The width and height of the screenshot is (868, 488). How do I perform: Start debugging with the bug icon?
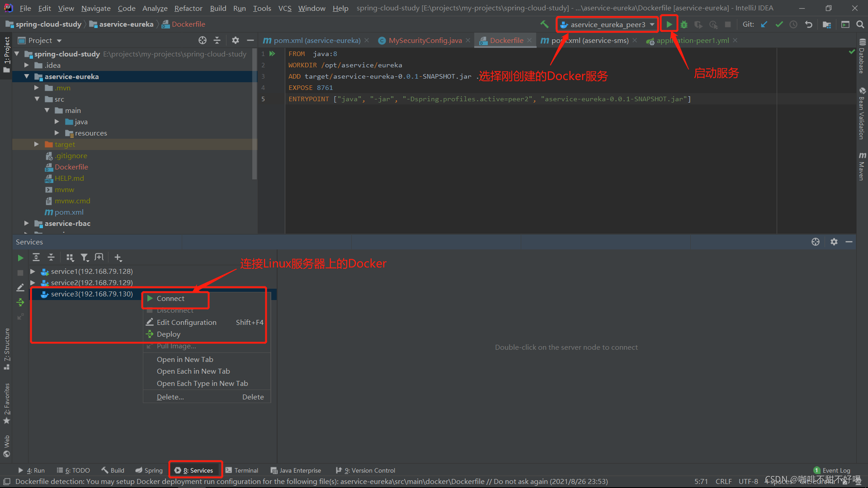pyautogui.click(x=684, y=24)
